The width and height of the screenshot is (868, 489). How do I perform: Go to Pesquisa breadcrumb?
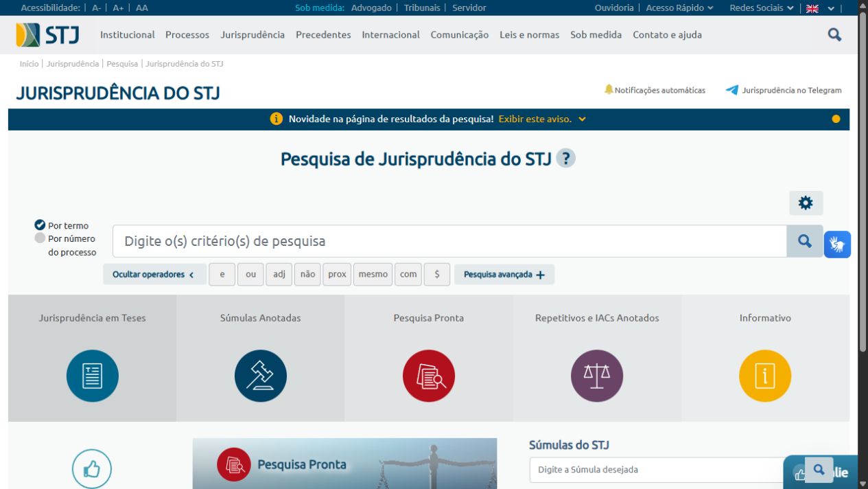click(x=121, y=63)
